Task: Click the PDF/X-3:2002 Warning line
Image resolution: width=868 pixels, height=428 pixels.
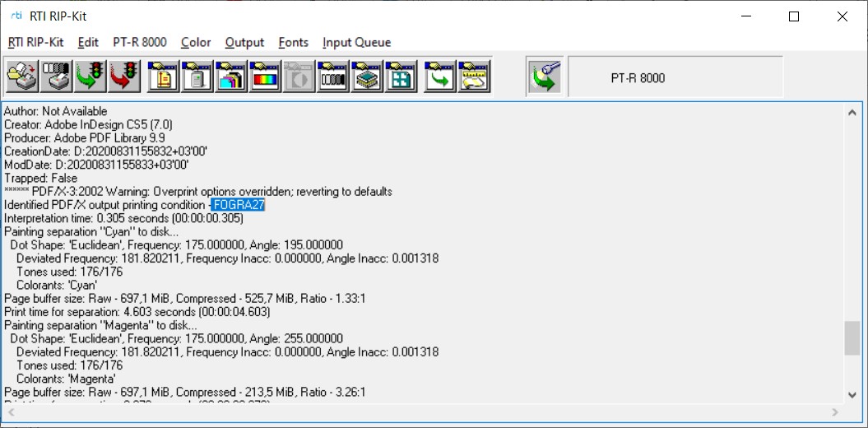Action: coord(199,192)
